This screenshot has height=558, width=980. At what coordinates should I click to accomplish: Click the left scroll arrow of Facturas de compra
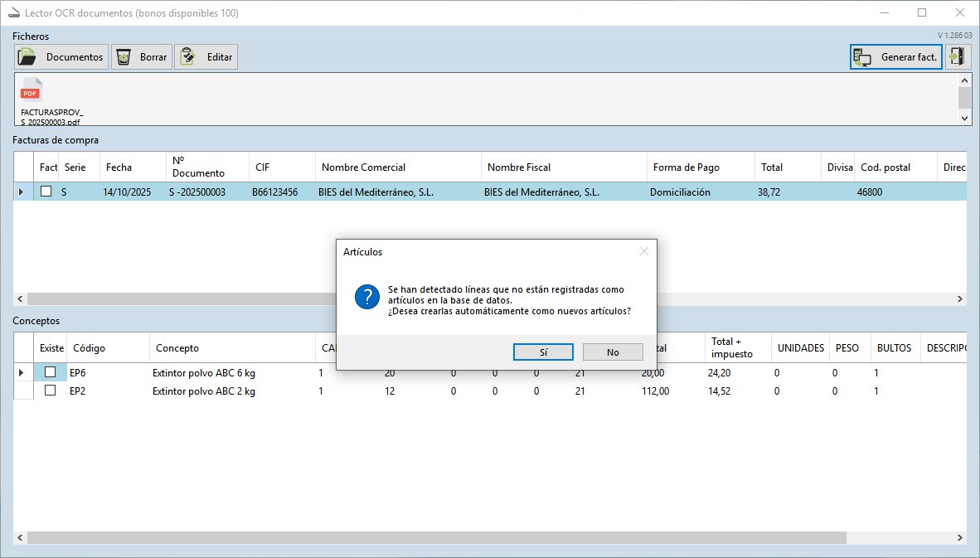tap(20, 298)
